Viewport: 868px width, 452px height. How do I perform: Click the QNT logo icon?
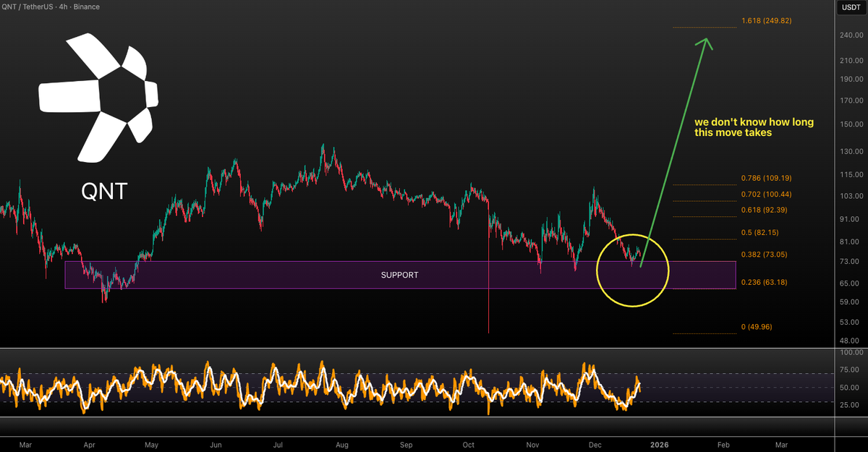(x=98, y=98)
